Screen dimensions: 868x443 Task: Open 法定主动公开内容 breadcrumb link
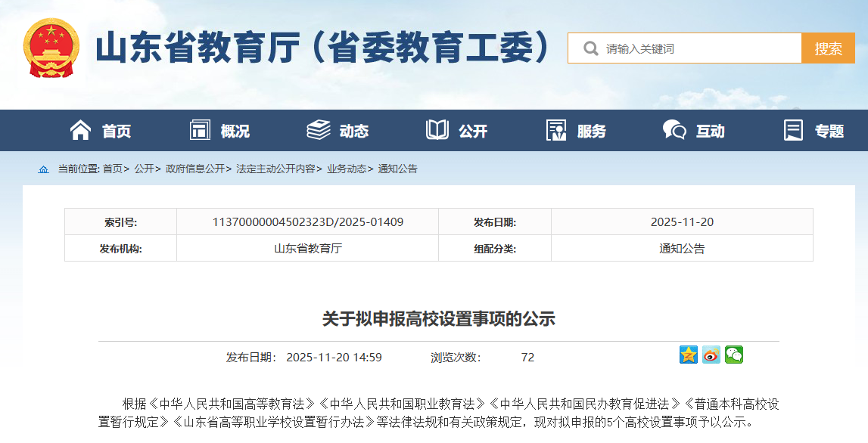pyautogui.click(x=275, y=169)
